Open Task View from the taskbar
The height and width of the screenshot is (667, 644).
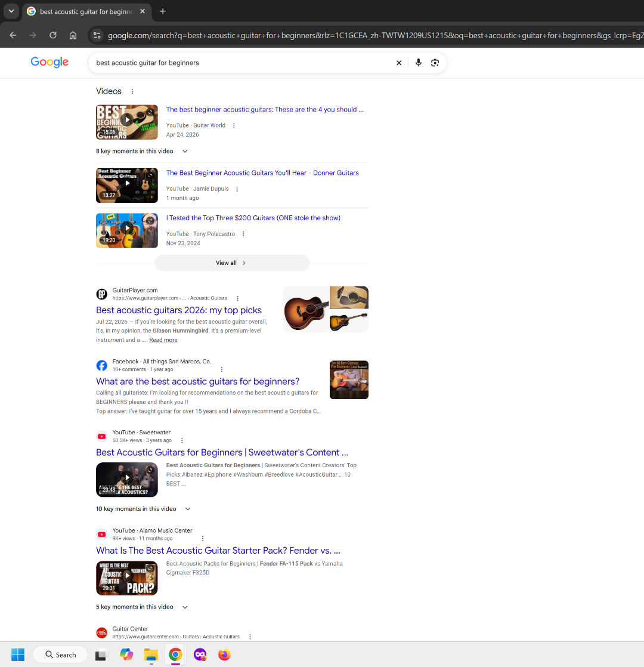[x=101, y=654]
